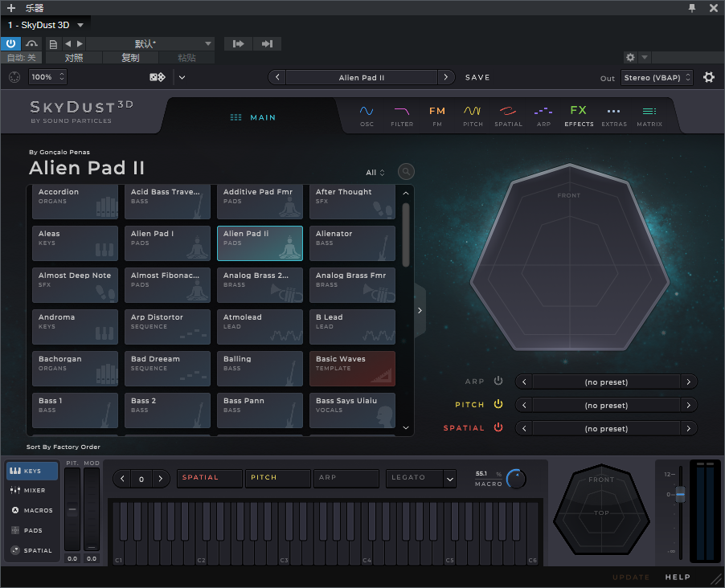Click the automation read icon next to power
This screenshot has height=588, width=725.
pos(31,44)
